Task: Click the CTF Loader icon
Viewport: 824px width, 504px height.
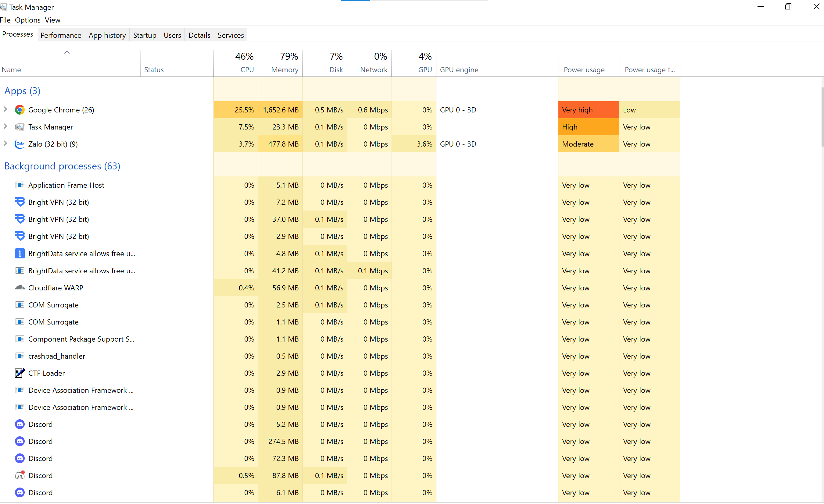Action: (20, 373)
